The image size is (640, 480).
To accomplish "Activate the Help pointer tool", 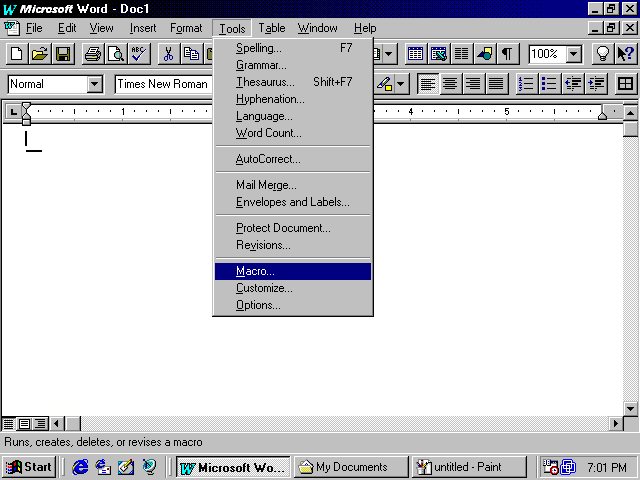I will [626, 54].
